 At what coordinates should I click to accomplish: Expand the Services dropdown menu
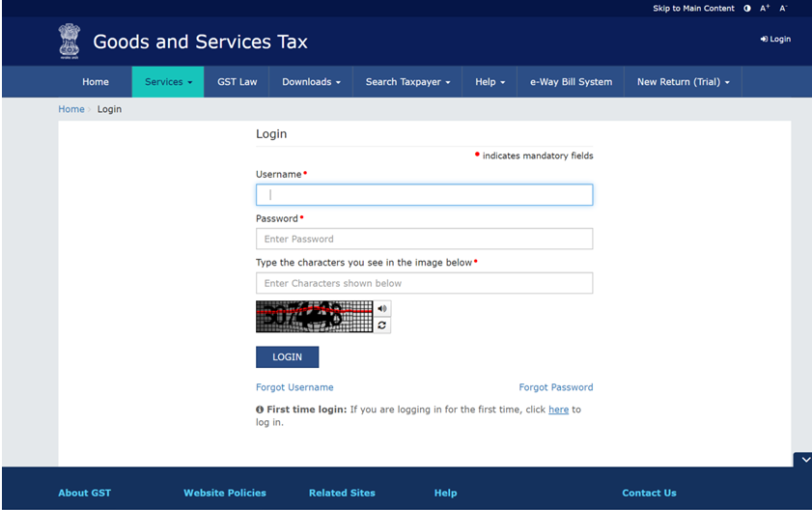pyautogui.click(x=168, y=82)
